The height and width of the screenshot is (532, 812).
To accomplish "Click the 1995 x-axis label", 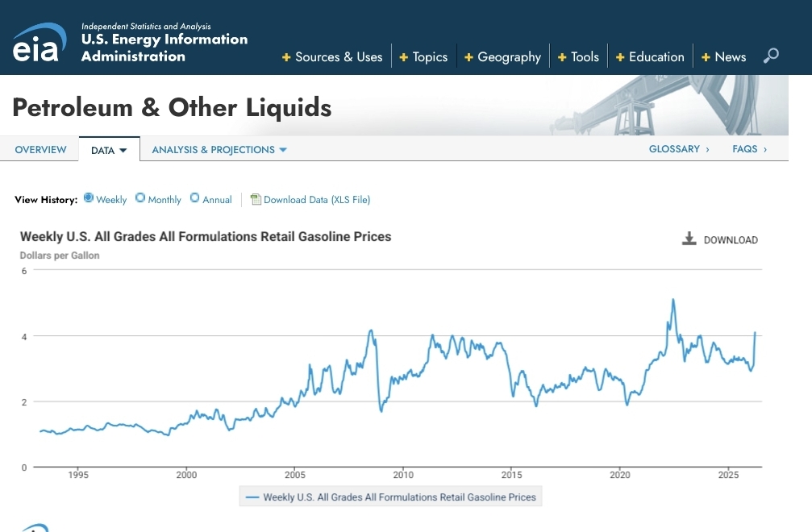I will (x=78, y=475).
